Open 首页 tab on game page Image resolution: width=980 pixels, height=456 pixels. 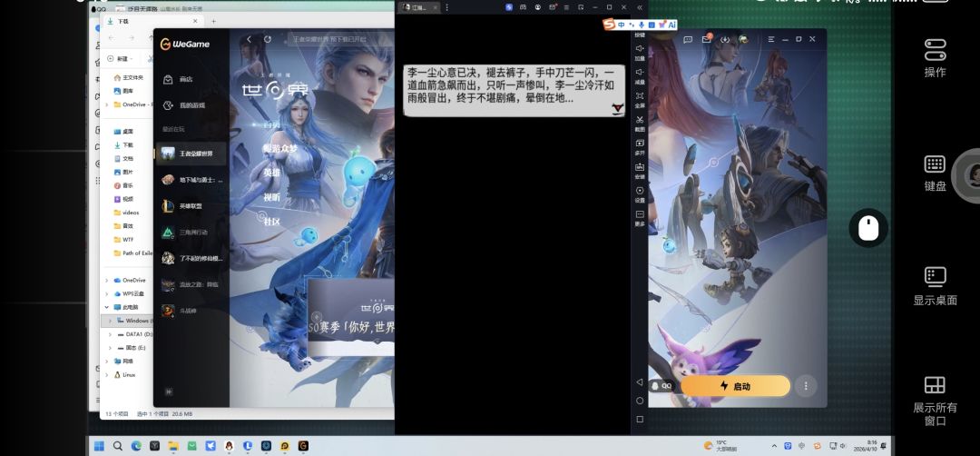coord(271,124)
